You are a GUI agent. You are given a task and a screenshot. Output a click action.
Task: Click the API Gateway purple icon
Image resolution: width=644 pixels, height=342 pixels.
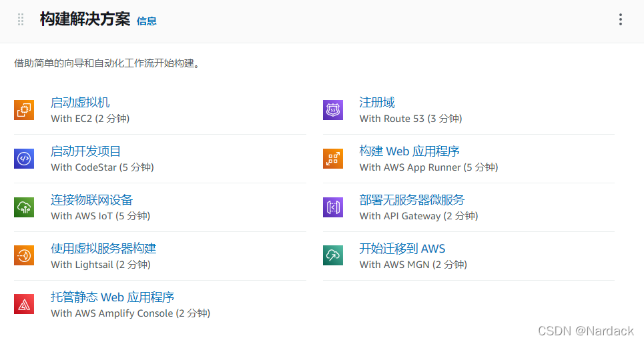[x=333, y=207]
